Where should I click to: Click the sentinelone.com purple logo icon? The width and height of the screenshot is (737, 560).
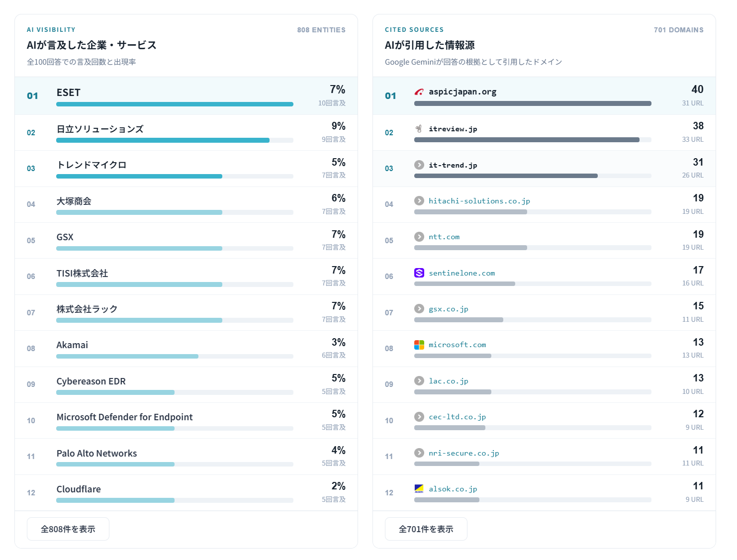(419, 273)
